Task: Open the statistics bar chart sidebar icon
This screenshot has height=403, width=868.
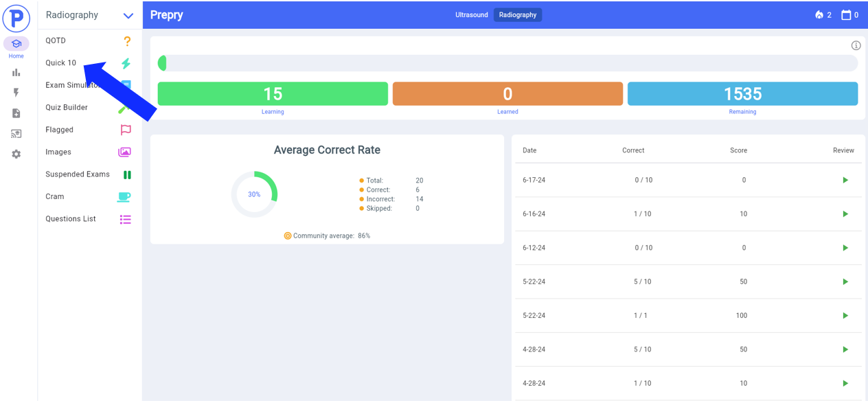Action: click(x=16, y=72)
